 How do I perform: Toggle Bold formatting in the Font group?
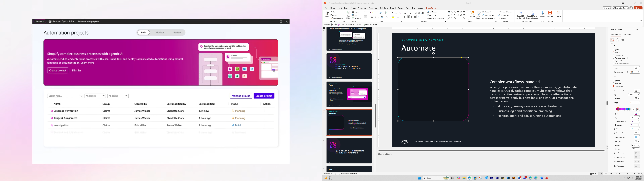[x=366, y=17]
